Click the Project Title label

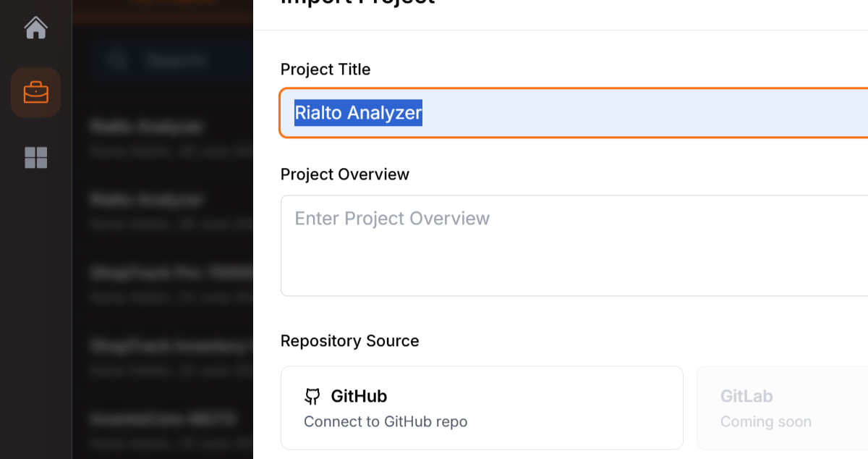click(x=325, y=70)
